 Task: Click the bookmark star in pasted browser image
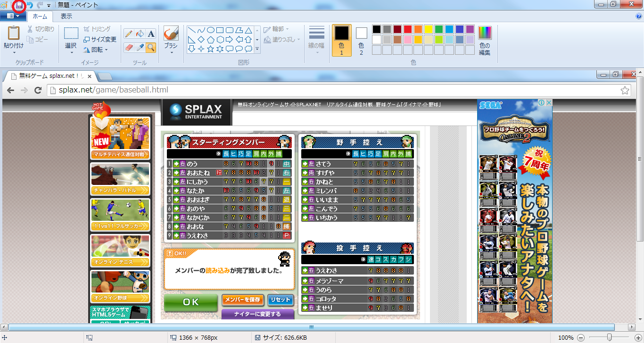click(x=625, y=90)
